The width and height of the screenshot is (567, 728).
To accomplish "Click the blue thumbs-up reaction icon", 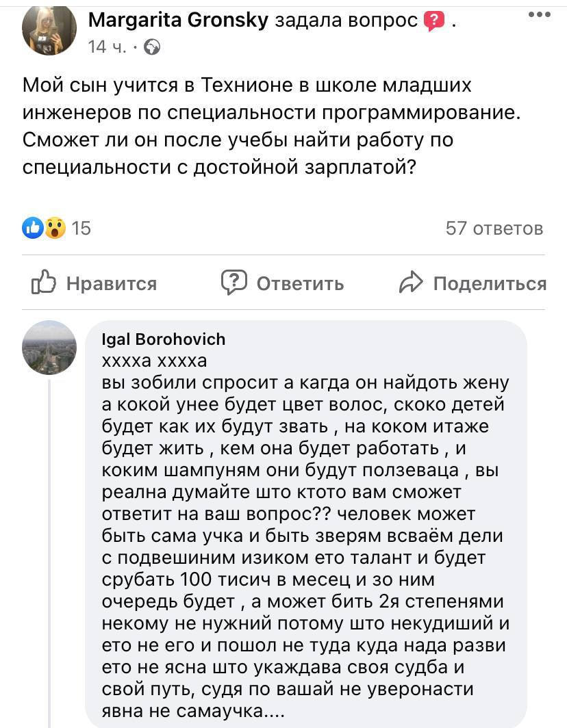I will (x=32, y=228).
